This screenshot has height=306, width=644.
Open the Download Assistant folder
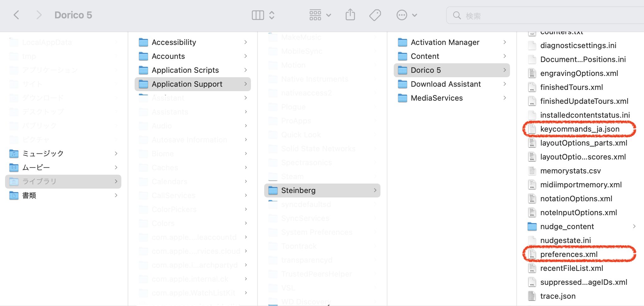coord(446,84)
